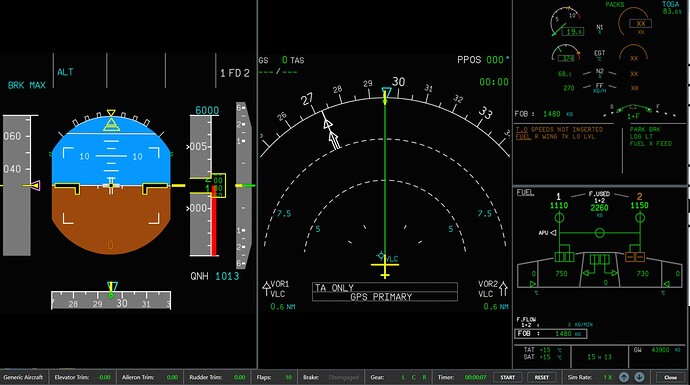Click the '00:00' time readout on navigation display

pyautogui.click(x=494, y=82)
